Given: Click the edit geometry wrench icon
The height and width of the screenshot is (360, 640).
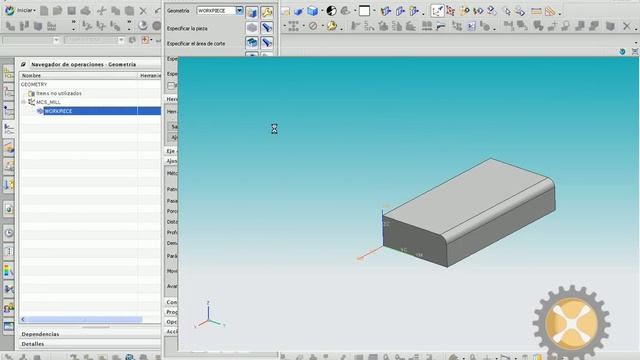Looking at the screenshot, I should click(x=267, y=12).
